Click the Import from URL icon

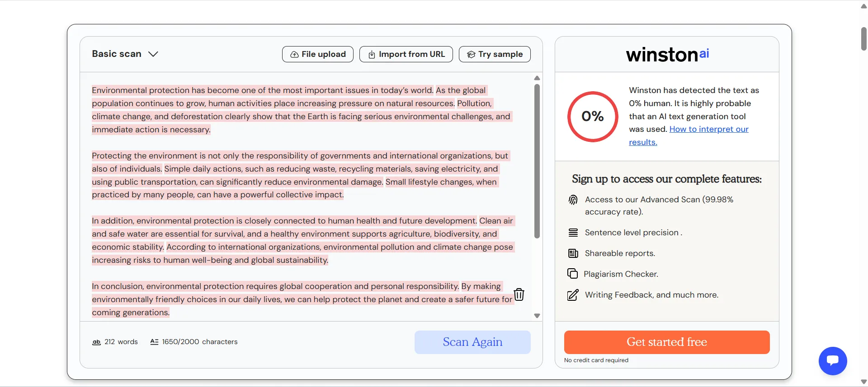coord(371,54)
